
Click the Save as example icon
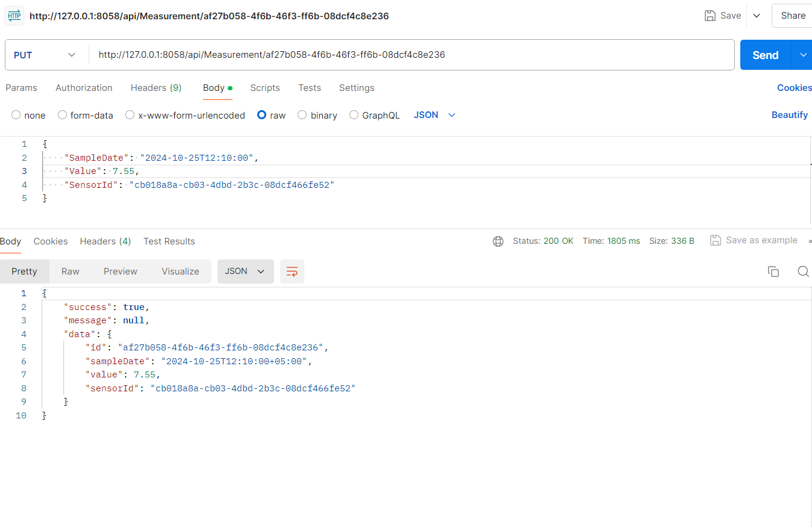point(716,240)
